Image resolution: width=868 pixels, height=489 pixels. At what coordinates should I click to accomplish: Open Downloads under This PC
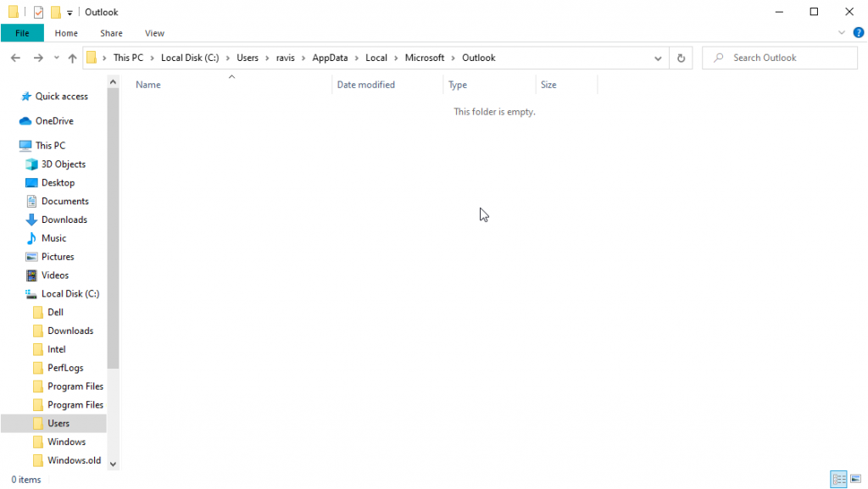[x=64, y=219]
